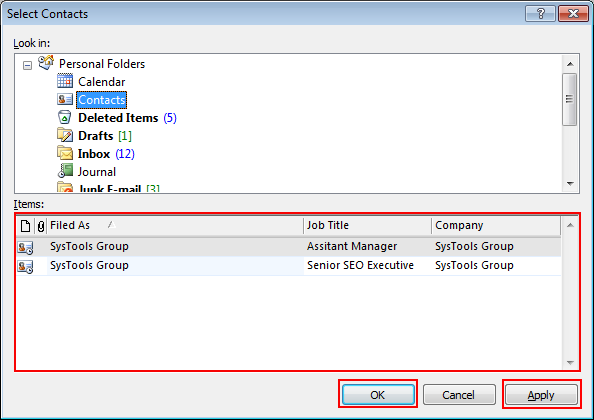Open dialog help with question mark button
Viewport: 594px width, 420px height.
[x=541, y=14]
